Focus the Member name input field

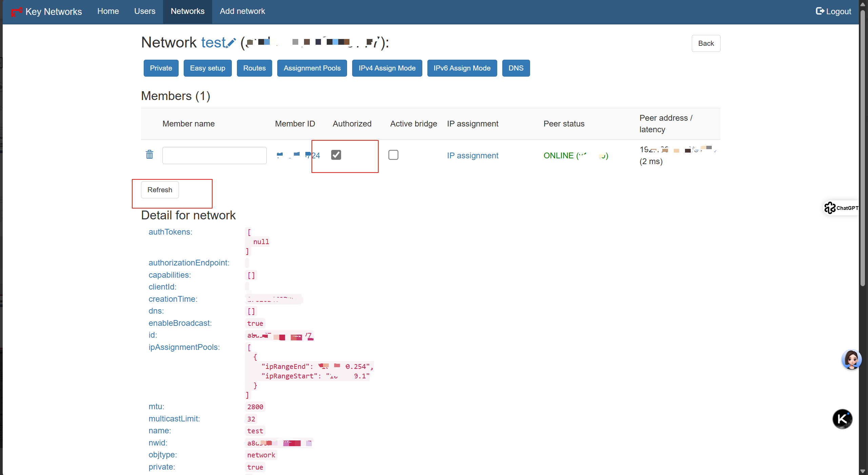click(214, 155)
